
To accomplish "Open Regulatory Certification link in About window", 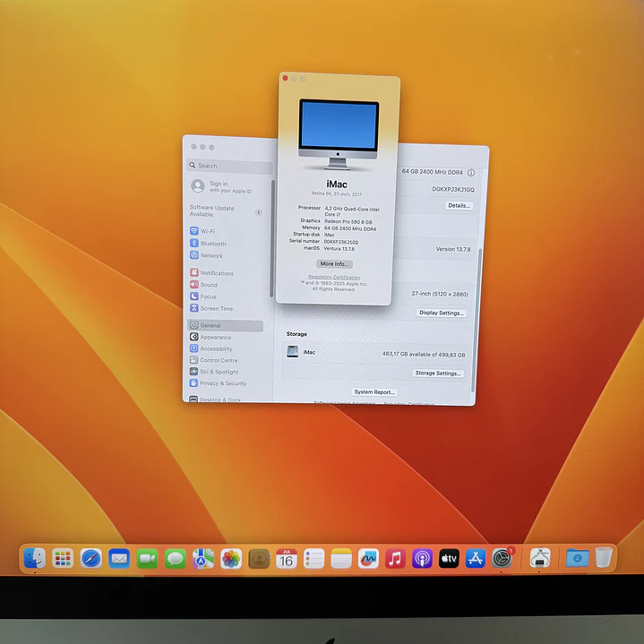I will 334,278.
